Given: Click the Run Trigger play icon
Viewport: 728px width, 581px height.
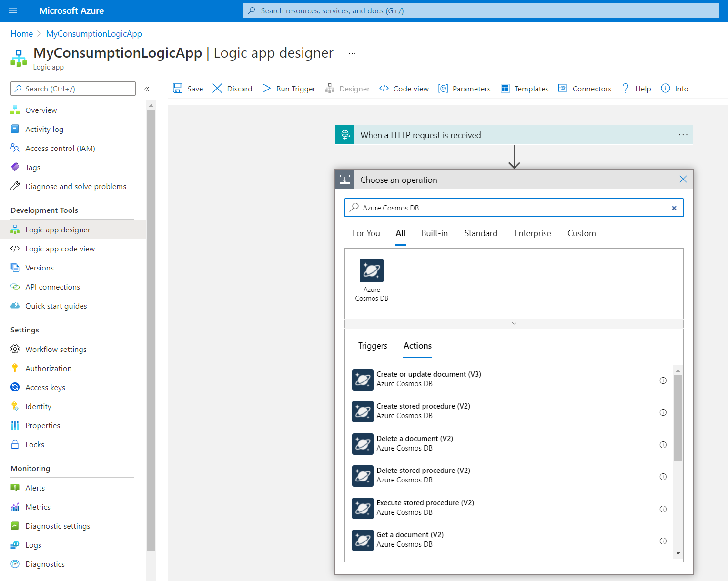Looking at the screenshot, I should 266,88.
